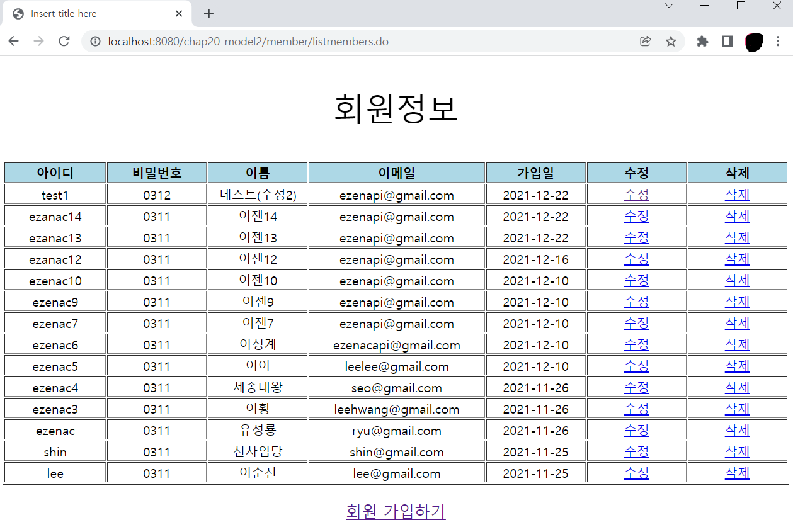Open the tab search chevron
This screenshot has width=793, height=532.
[x=670, y=6]
